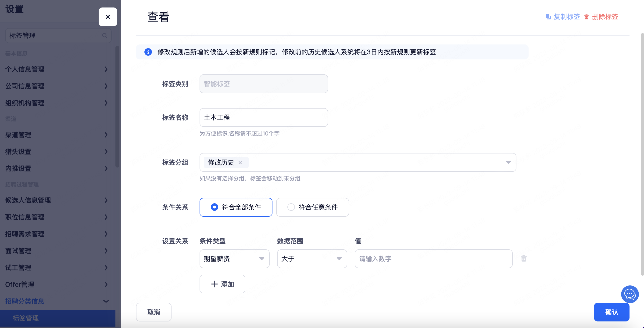
Task: Select 符合任意条件 radio option
Action: click(x=312, y=207)
